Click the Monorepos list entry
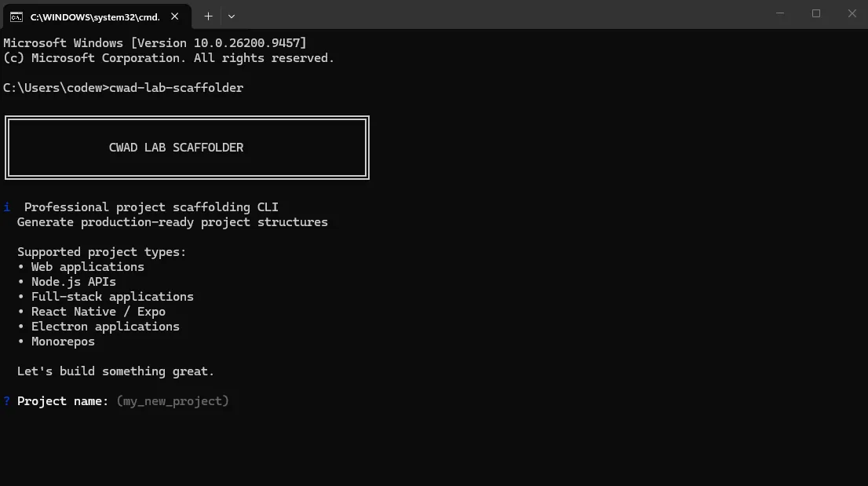This screenshot has height=486, width=868. click(x=63, y=342)
